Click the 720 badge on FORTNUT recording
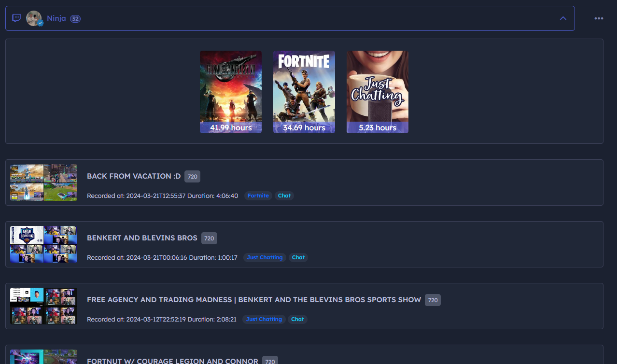This screenshot has width=617, height=364. tap(270, 361)
